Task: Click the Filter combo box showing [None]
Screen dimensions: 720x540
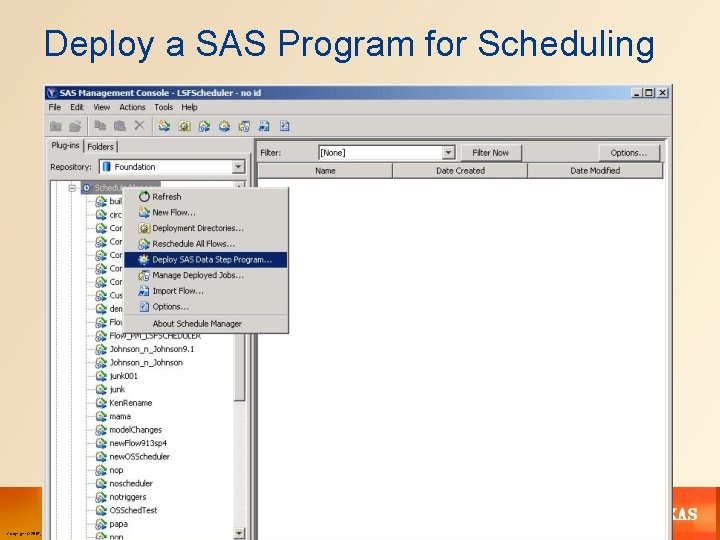Action: [387, 152]
